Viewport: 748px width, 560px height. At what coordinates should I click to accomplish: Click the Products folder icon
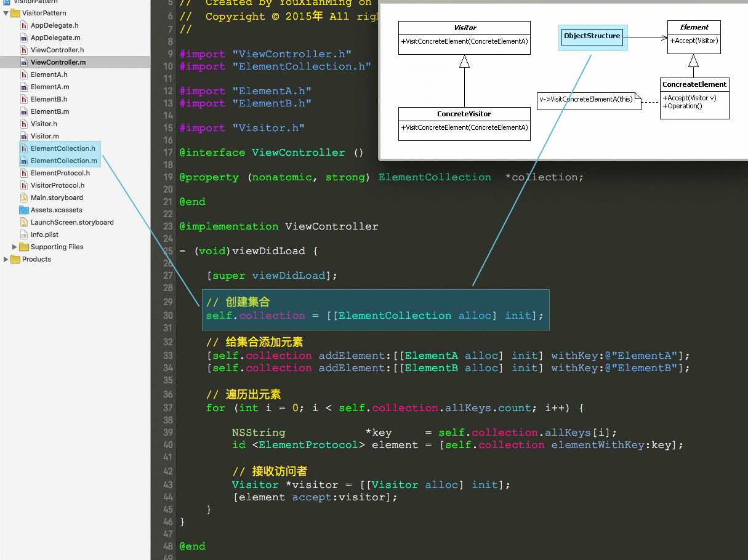[x=15, y=259]
